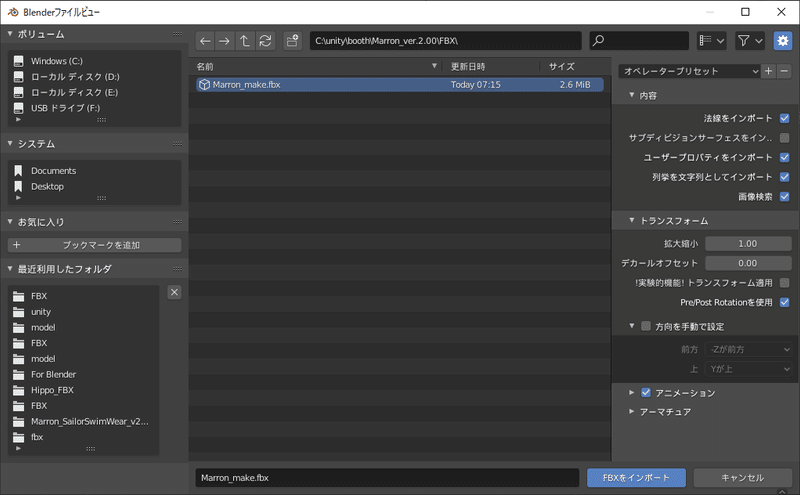Collapse the システム panel
This screenshot has width=800, height=495.
click(10, 143)
